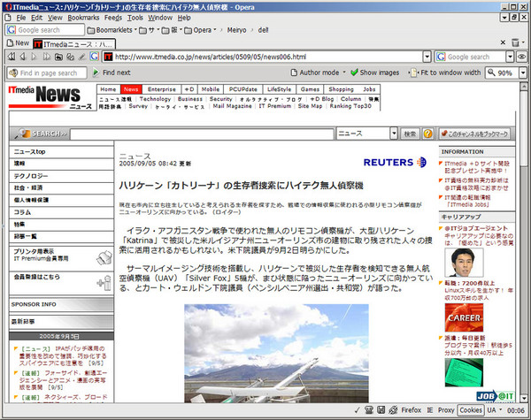Click the eye icon next to Google search
This screenshot has width=531, height=420.
point(521,57)
